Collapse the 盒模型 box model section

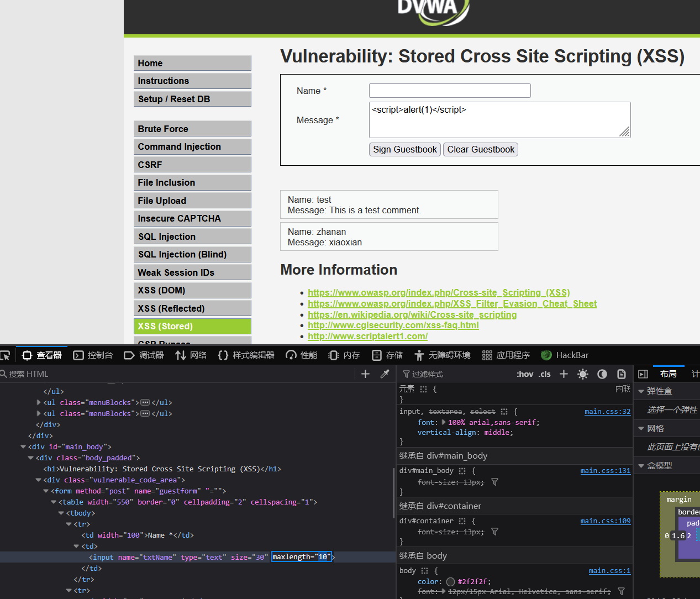pyautogui.click(x=641, y=466)
